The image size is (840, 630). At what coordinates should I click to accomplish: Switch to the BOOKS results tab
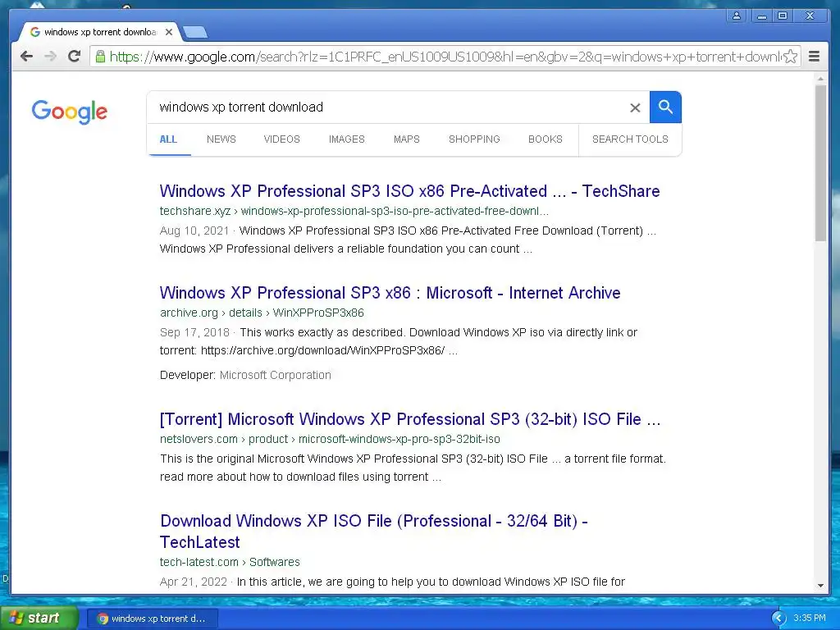pyautogui.click(x=546, y=139)
